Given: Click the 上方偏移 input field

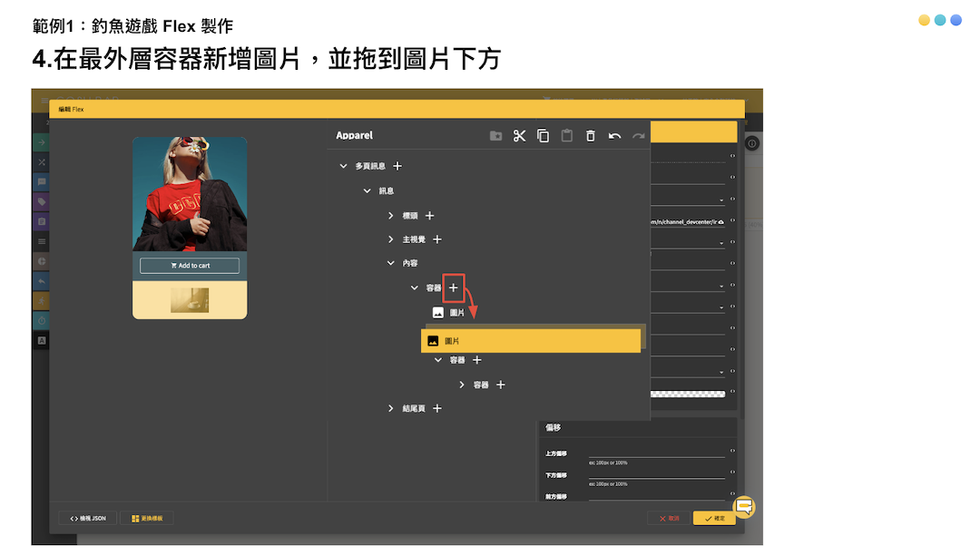Looking at the screenshot, I should (x=656, y=453).
